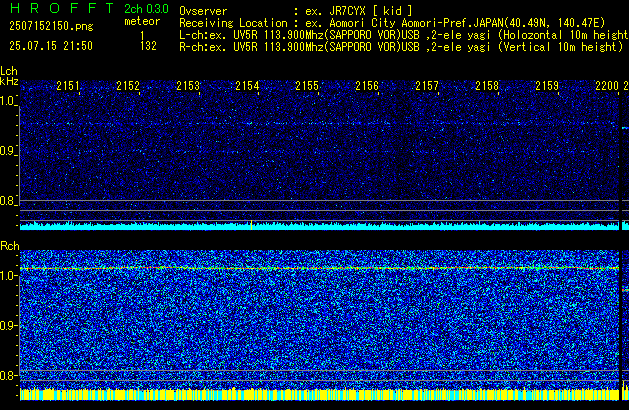Select the 2155 time marker
The height and width of the screenshot is (410, 629).
pos(307,86)
